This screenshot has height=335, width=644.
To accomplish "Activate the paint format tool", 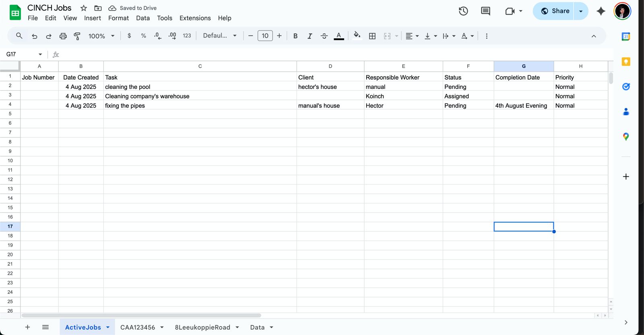I will tap(77, 36).
